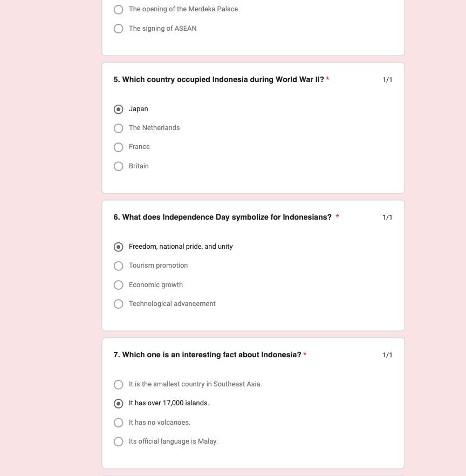Click question 5 about World War II
Viewport: 466px width, 476px height.
tap(218, 80)
